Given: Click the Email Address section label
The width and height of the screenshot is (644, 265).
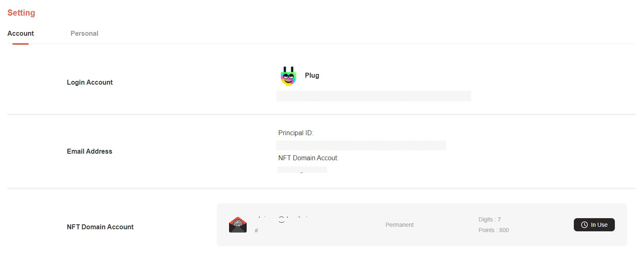Looking at the screenshot, I should click(x=89, y=151).
